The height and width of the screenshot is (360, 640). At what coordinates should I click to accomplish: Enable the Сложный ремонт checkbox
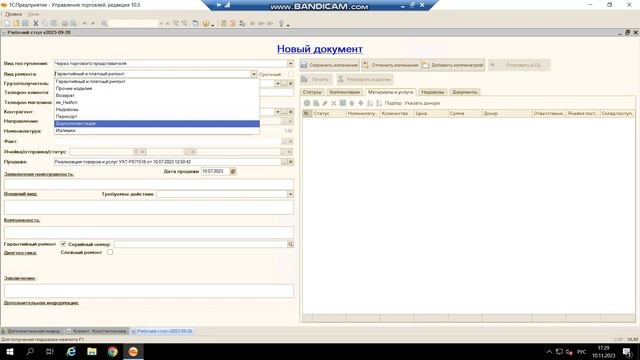coord(110,252)
